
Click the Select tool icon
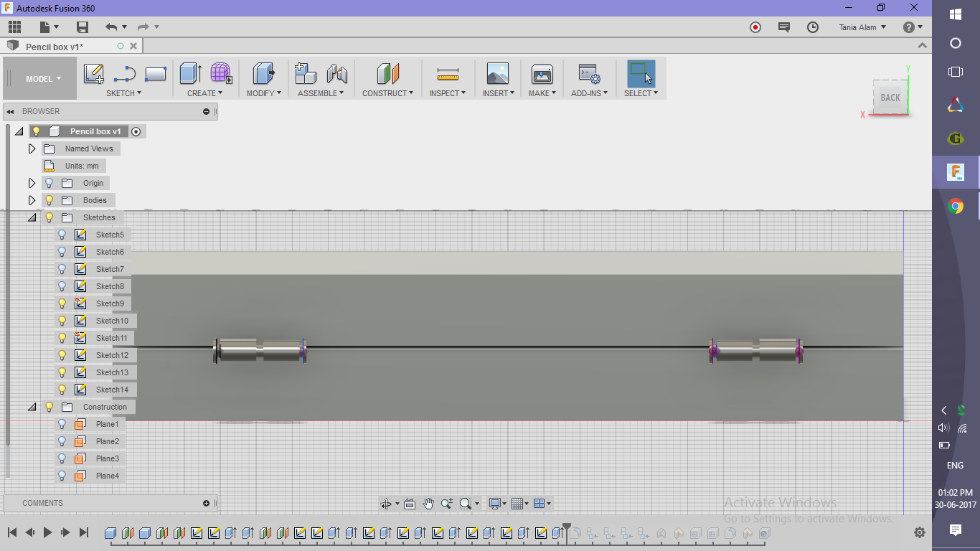(641, 73)
